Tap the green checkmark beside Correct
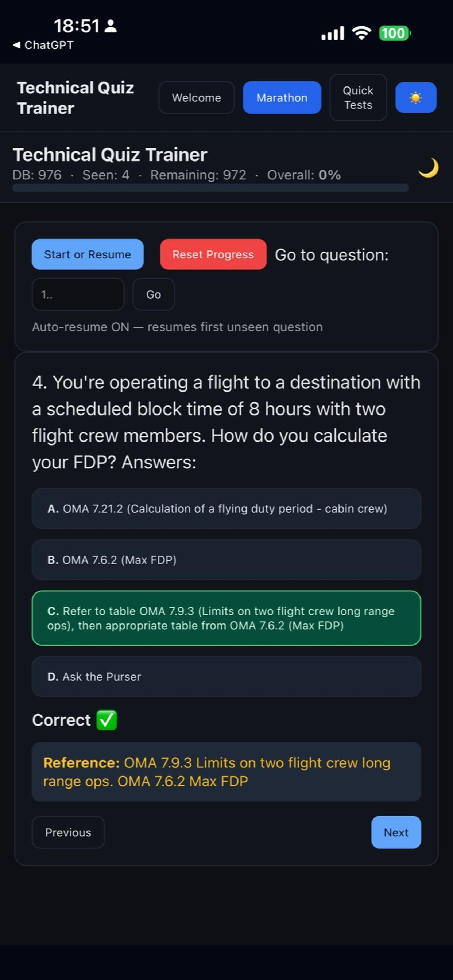Image resolution: width=453 pixels, height=980 pixels. 106,719
